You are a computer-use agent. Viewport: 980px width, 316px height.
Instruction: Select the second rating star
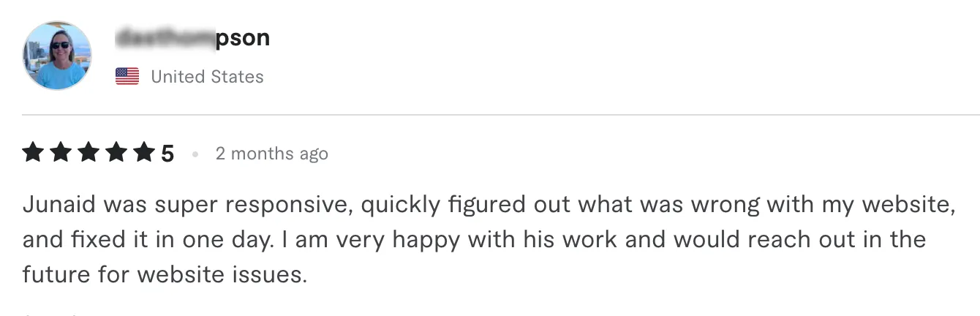click(x=60, y=154)
